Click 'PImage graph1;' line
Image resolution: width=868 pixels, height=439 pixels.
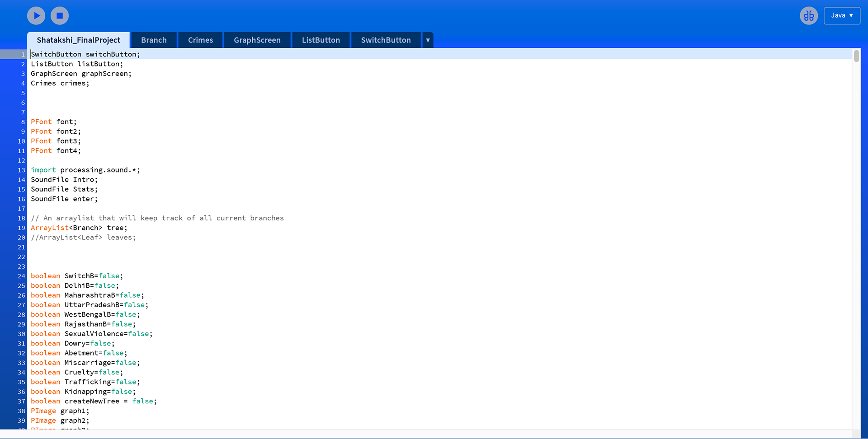click(x=60, y=411)
